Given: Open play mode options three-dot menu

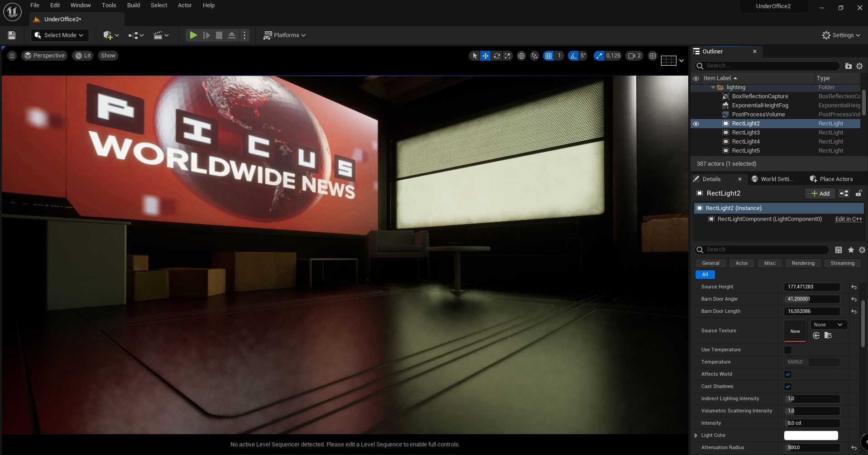Looking at the screenshot, I should [245, 35].
